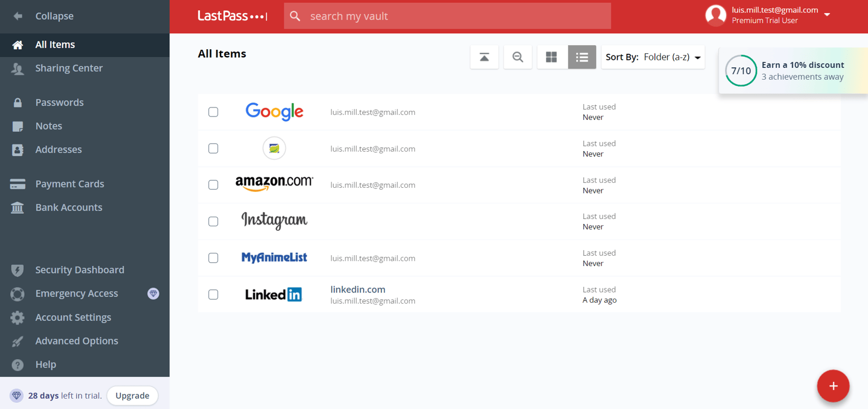Collapse the sidebar navigation
The image size is (868, 409).
pyautogui.click(x=54, y=16)
